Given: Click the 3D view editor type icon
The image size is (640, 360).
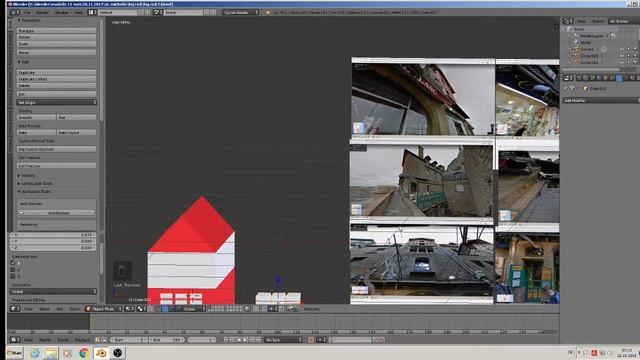Looking at the screenshot, I should click(x=15, y=309).
